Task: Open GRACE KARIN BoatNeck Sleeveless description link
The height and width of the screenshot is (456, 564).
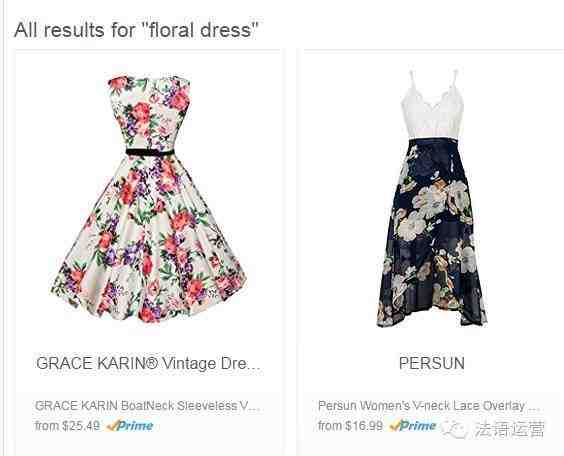Action: tap(147, 406)
